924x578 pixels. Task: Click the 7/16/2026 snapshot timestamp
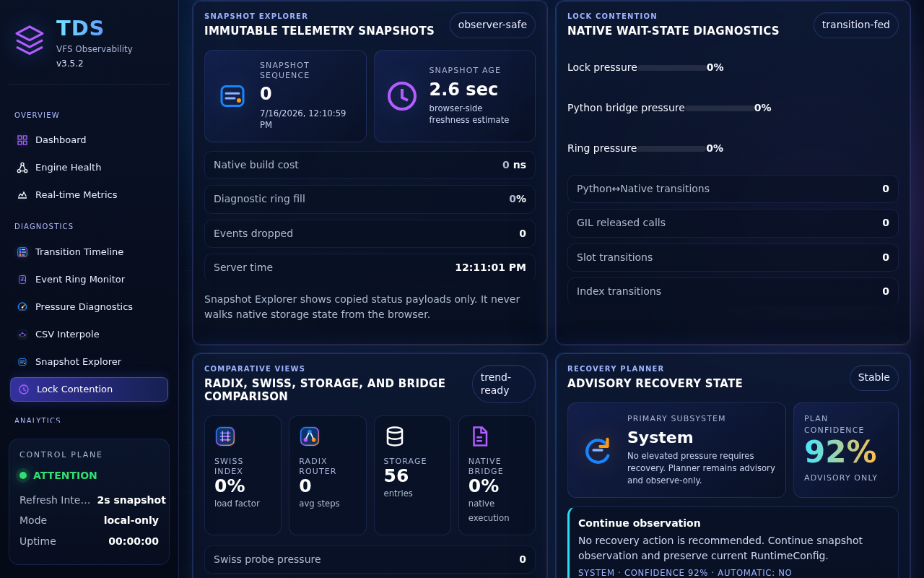[x=302, y=119]
